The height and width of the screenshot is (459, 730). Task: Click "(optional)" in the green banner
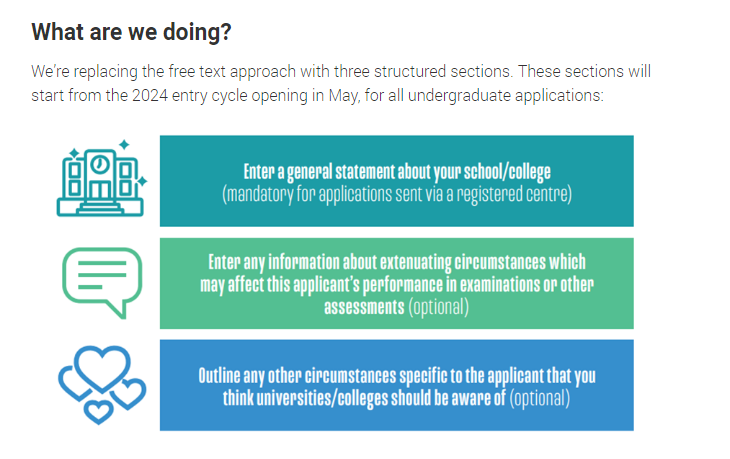coord(438,307)
